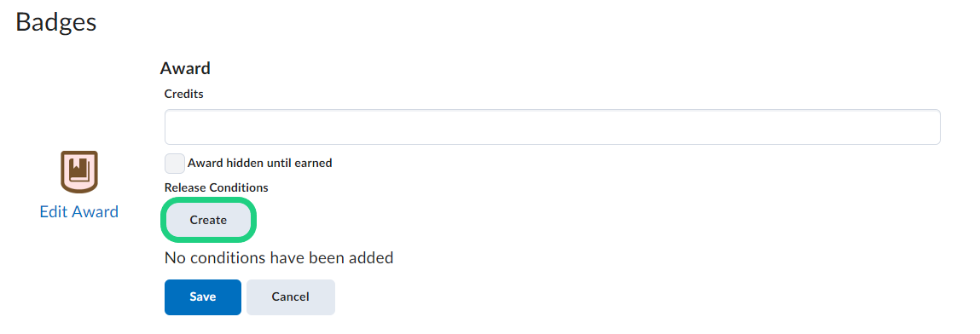Focus the empty Credits input box
The height and width of the screenshot is (334, 980).
click(x=553, y=127)
